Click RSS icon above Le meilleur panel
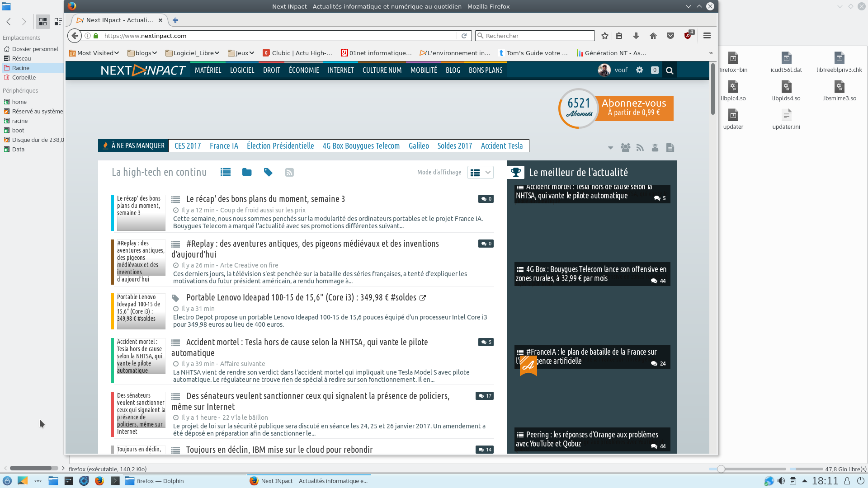868x488 pixels. point(640,148)
